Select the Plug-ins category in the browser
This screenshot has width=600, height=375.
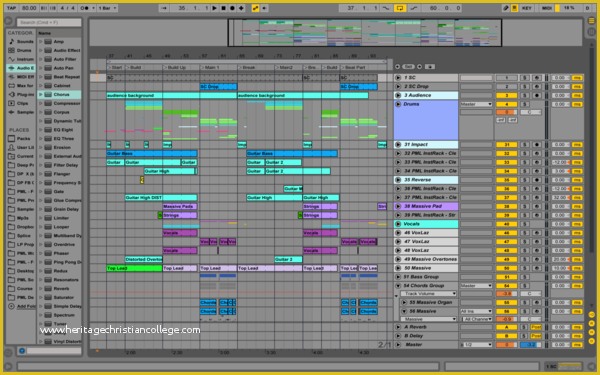pos(21,95)
